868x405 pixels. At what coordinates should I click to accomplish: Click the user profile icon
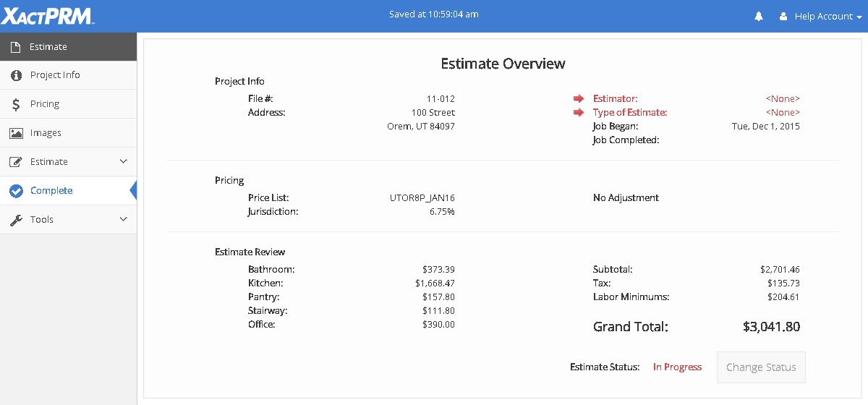(x=783, y=17)
